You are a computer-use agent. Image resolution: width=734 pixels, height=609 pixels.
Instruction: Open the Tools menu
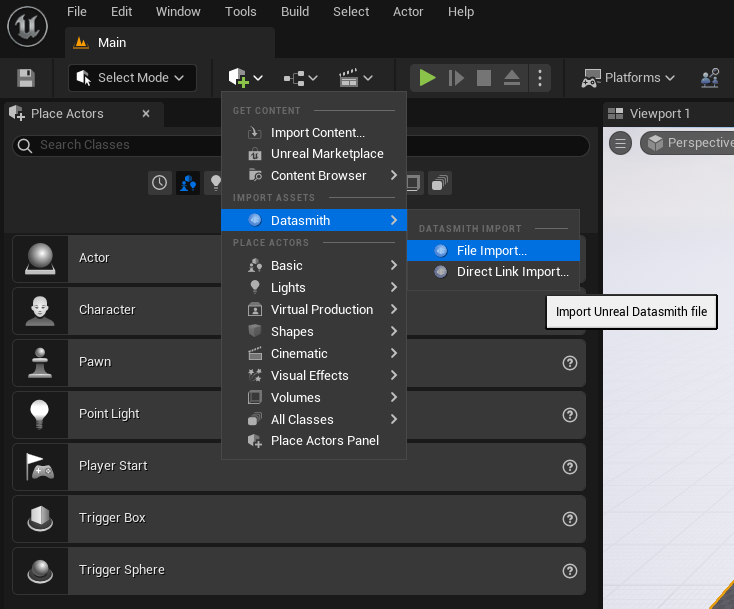click(x=241, y=12)
